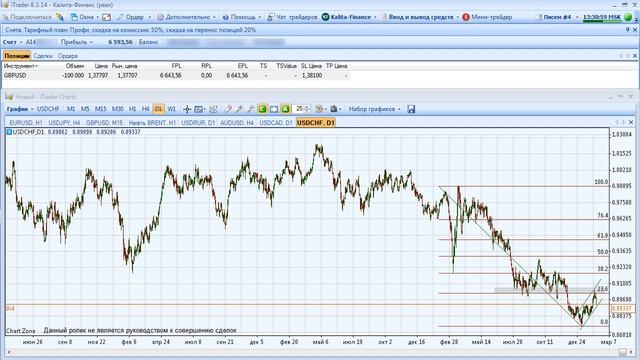The image size is (640, 360).
Task: Switch to the Ордера tab
Action: tap(67, 56)
